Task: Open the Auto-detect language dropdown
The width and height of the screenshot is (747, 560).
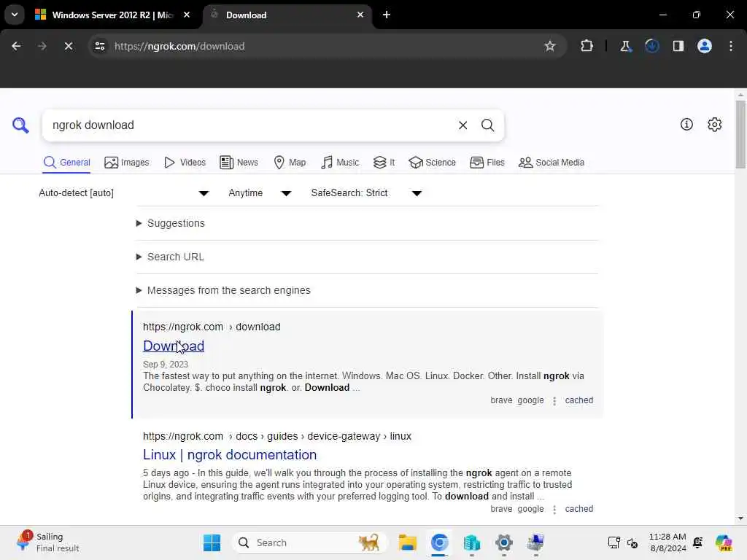Action: [x=124, y=192]
